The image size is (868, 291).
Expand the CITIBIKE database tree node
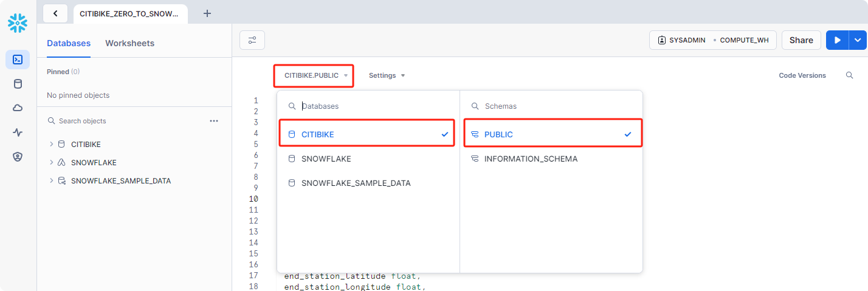click(x=52, y=145)
